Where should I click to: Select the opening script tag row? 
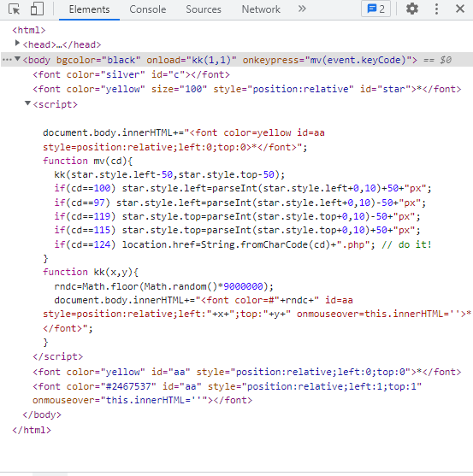55,104
